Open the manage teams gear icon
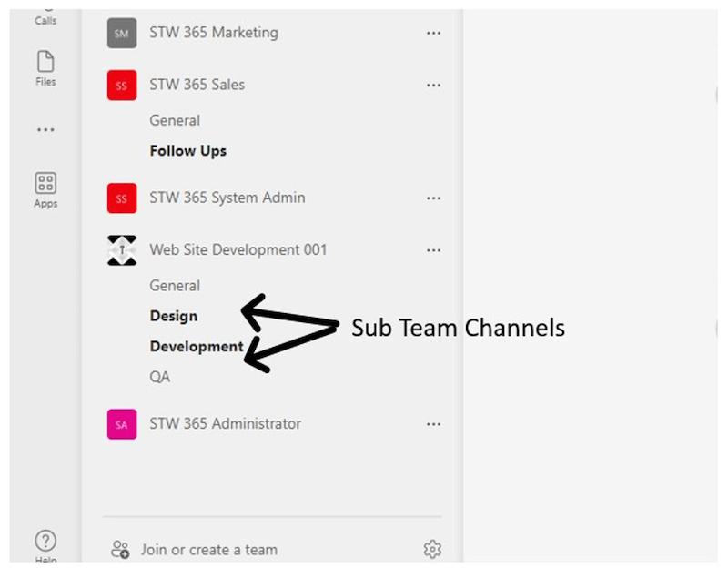The image size is (728, 578). tap(432, 549)
